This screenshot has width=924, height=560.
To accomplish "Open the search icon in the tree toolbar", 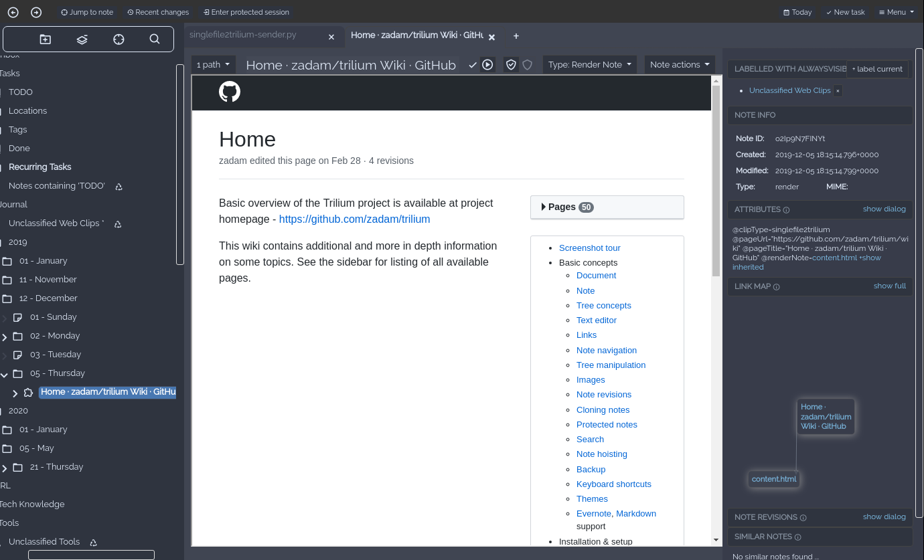I will click(x=155, y=39).
